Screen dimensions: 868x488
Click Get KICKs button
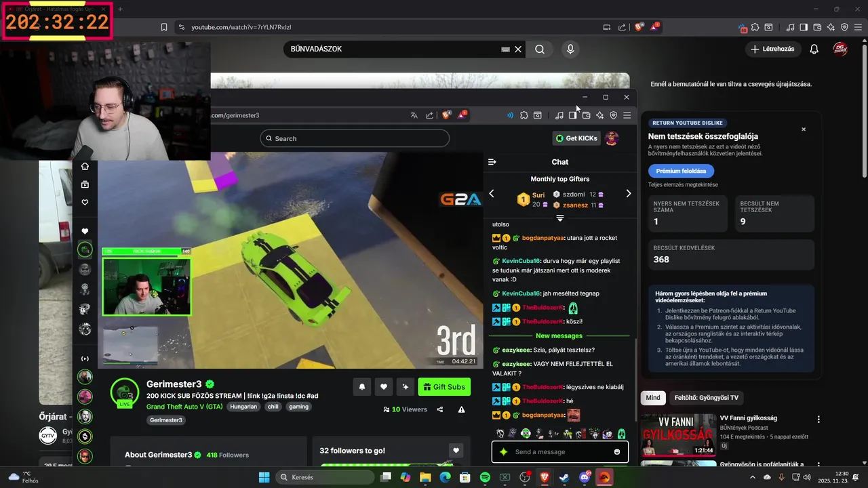(576, 138)
